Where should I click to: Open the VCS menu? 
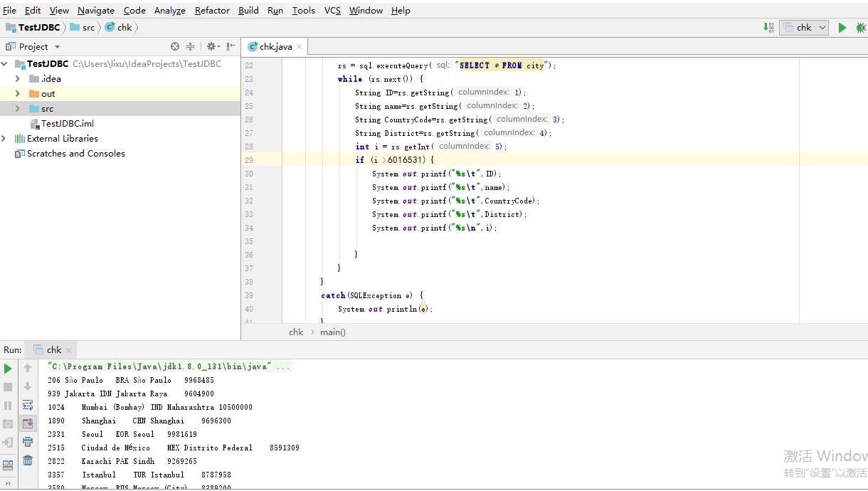[x=332, y=10]
